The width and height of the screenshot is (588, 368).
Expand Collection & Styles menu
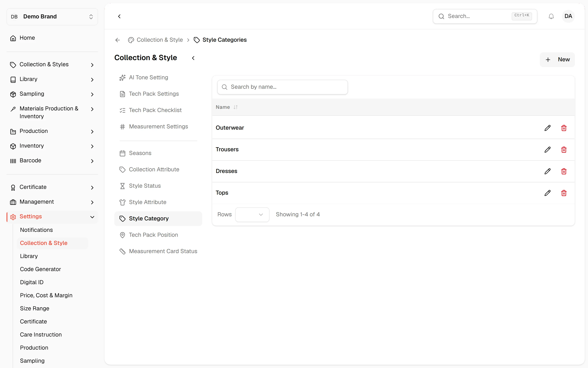pyautogui.click(x=92, y=65)
